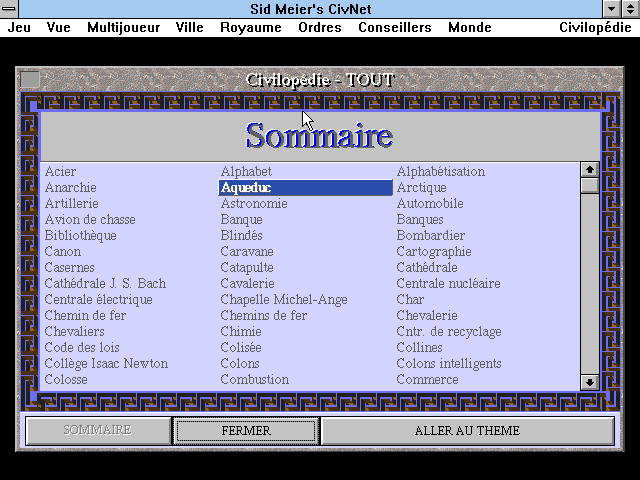Select the Cathédrale J. S. Bach entry
Image resolution: width=640 pixels, height=480 pixels.
tap(105, 283)
